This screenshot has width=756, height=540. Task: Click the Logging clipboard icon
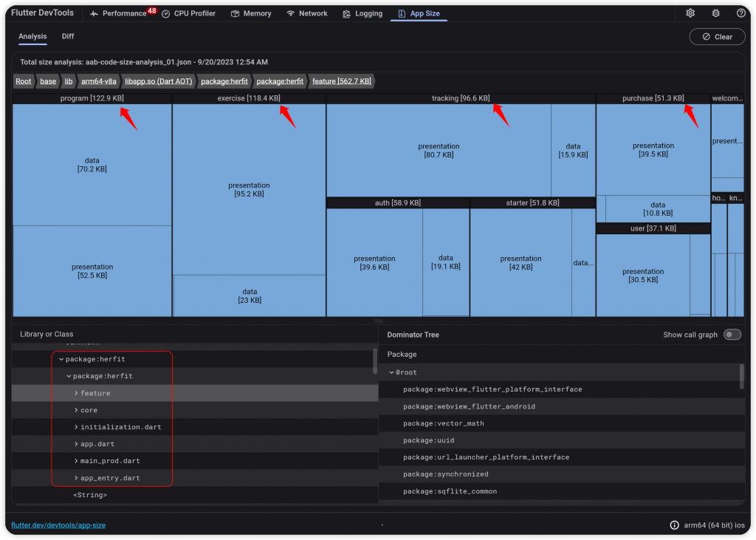[x=346, y=13]
